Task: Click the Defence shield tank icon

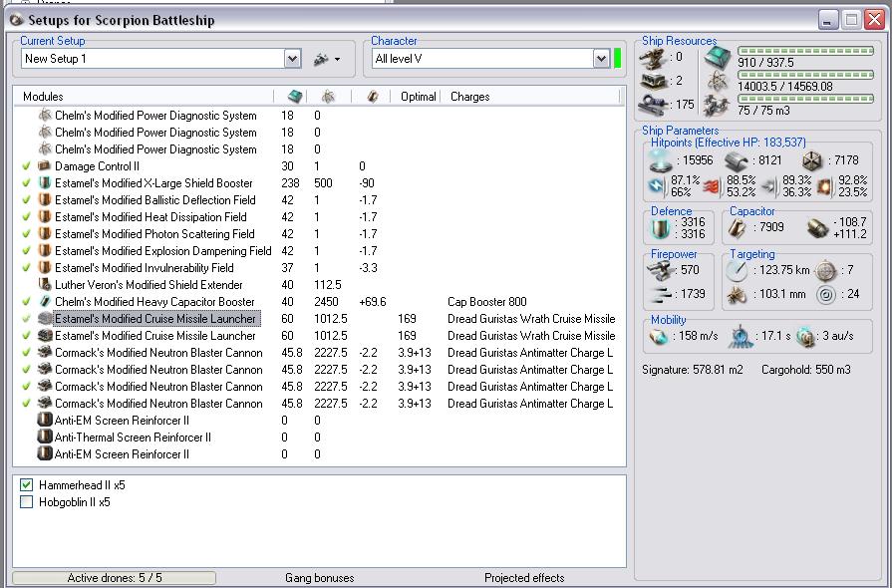Action: (x=661, y=228)
